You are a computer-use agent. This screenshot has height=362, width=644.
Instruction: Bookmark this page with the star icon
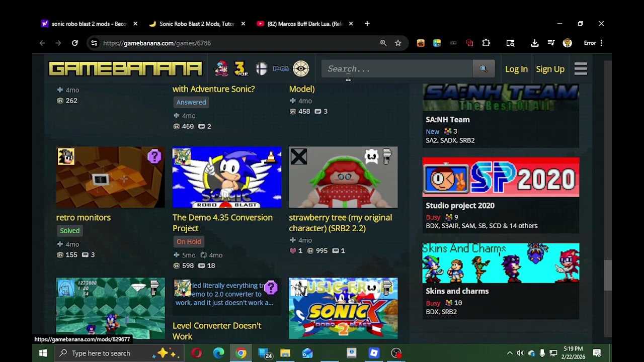[x=398, y=43]
